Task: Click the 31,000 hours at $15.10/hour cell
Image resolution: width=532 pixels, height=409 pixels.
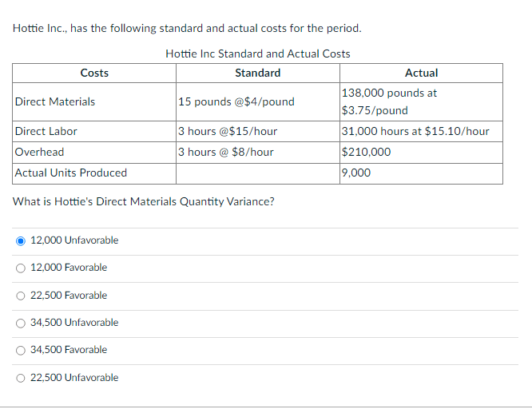Action: click(422, 131)
